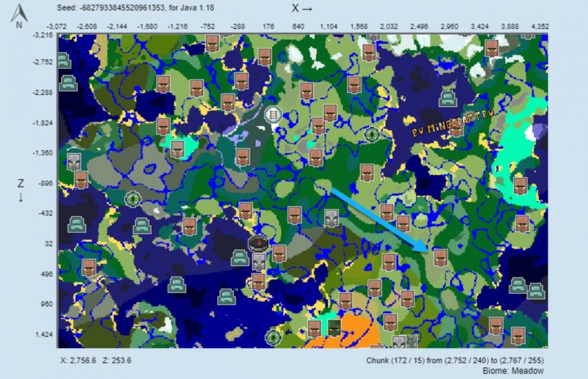588x379 pixels.
Task: Click the 'Chunk (172 / 15)' readout text
Action: tap(395, 361)
